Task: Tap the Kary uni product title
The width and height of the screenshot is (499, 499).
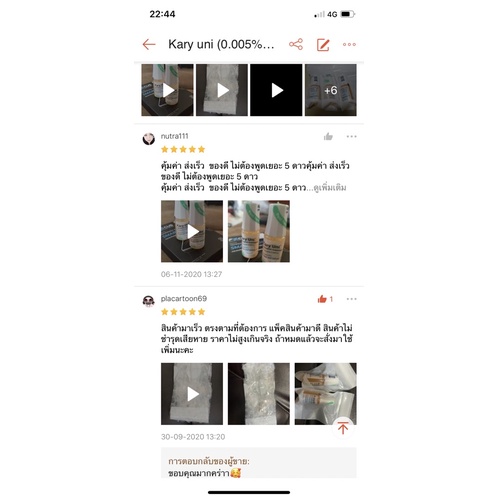Action: click(x=221, y=44)
